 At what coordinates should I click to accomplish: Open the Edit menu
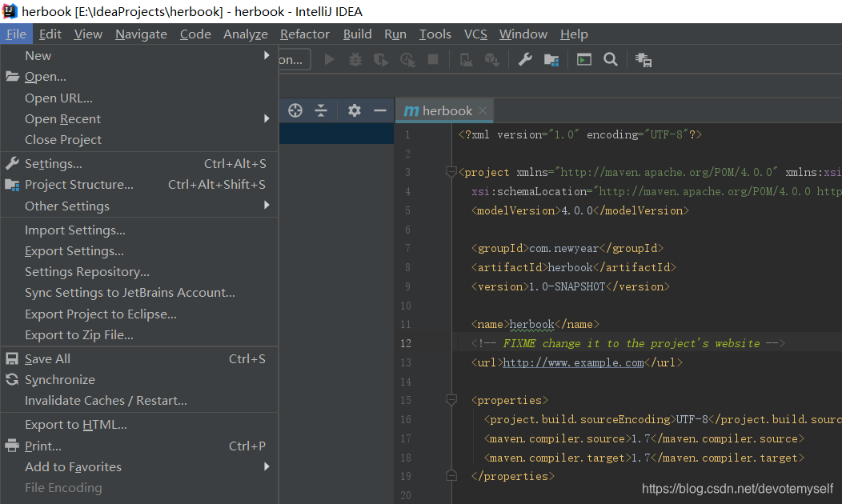pyautogui.click(x=50, y=34)
